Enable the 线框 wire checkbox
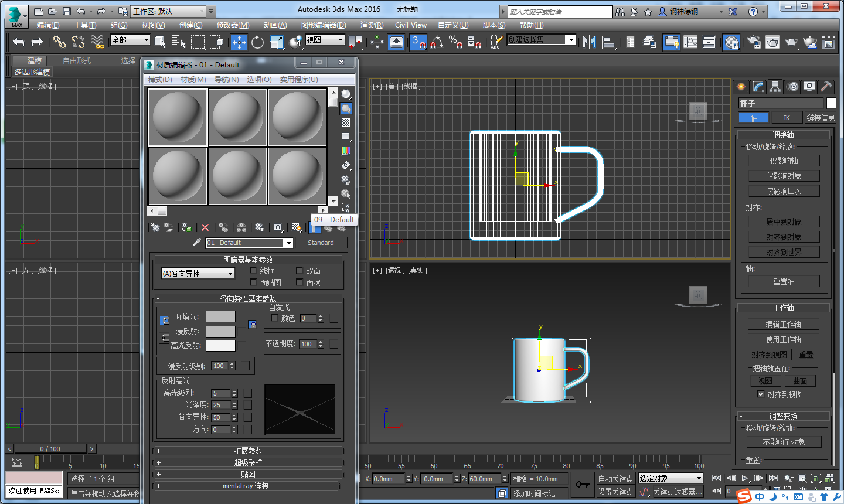Viewport: 844px width, 504px height. coord(254,271)
